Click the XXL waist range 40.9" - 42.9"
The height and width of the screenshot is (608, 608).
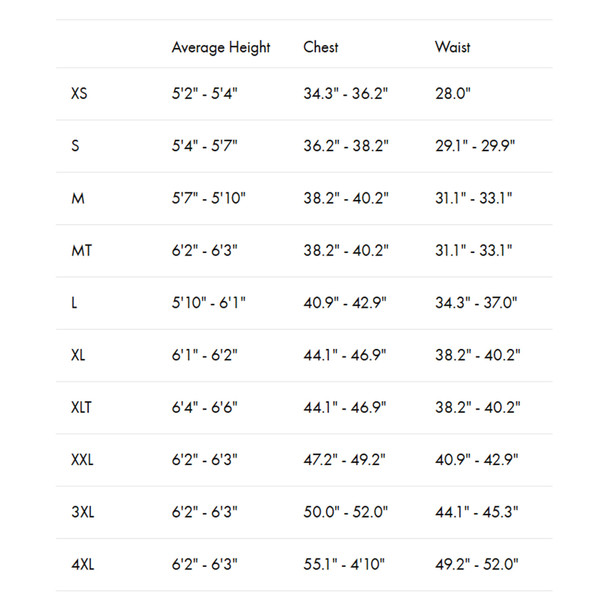[477, 460]
